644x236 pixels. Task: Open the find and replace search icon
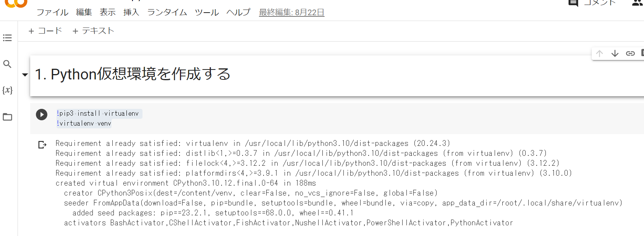pos(7,64)
